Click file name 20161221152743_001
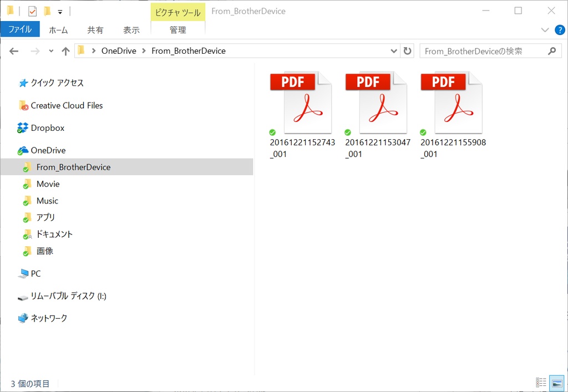The image size is (568, 392). [x=302, y=148]
